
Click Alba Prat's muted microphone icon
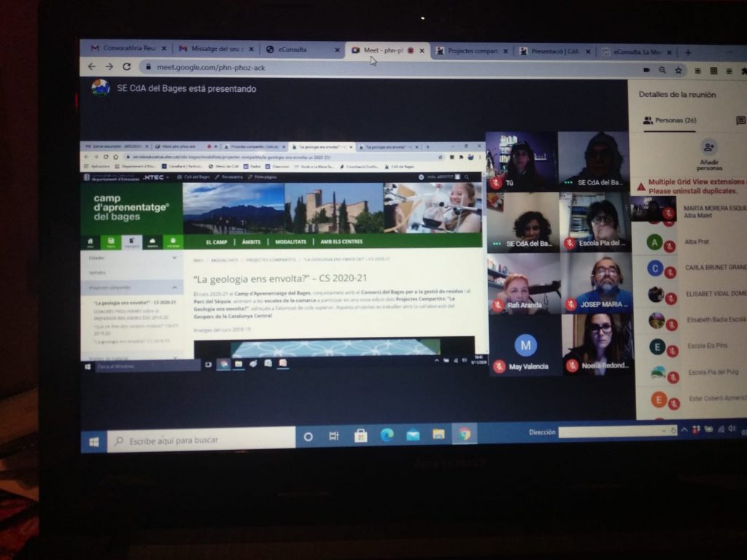point(670,246)
